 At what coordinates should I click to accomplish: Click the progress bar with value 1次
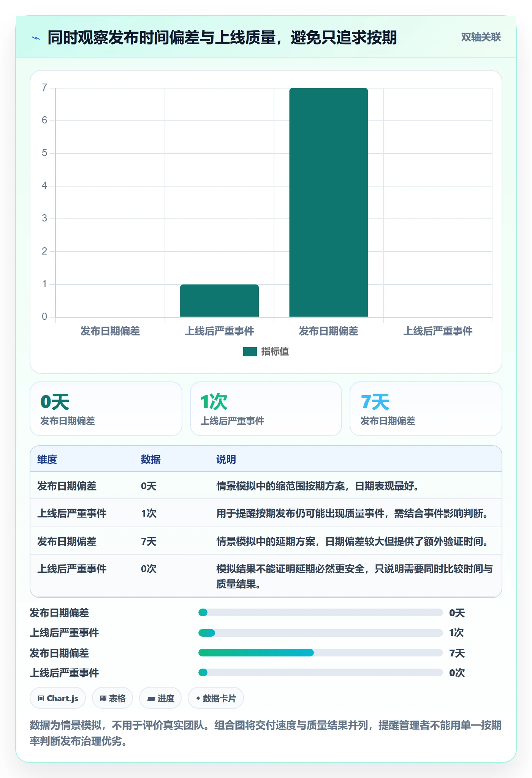[x=321, y=633]
